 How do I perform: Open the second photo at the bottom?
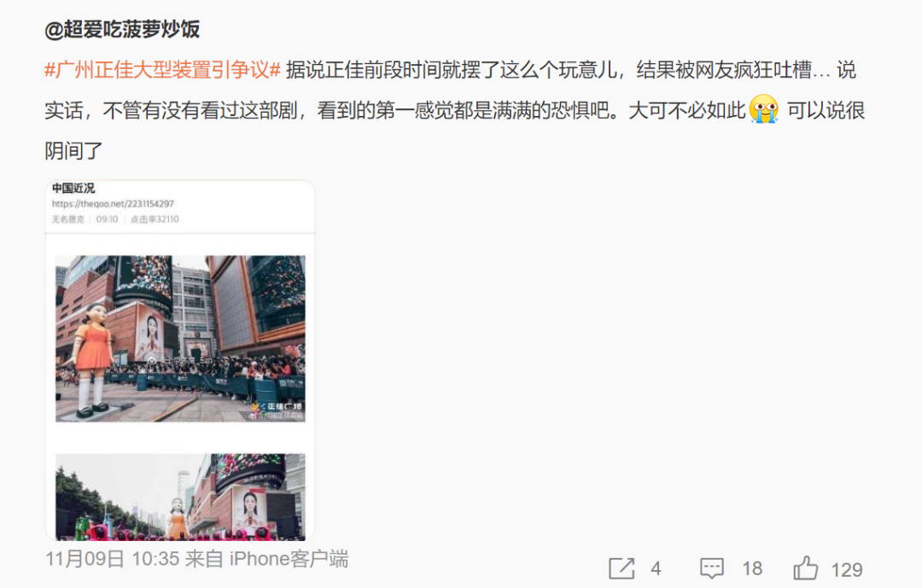click(x=180, y=497)
